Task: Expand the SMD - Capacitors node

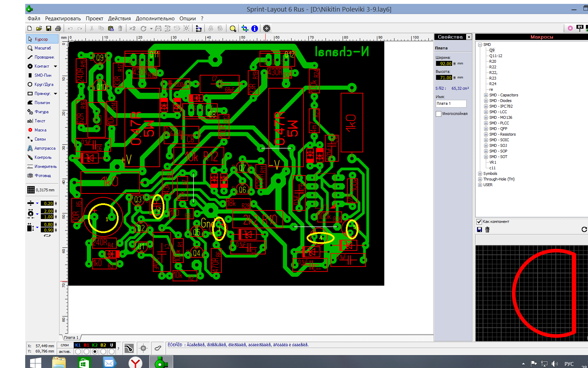Action: 486,95
